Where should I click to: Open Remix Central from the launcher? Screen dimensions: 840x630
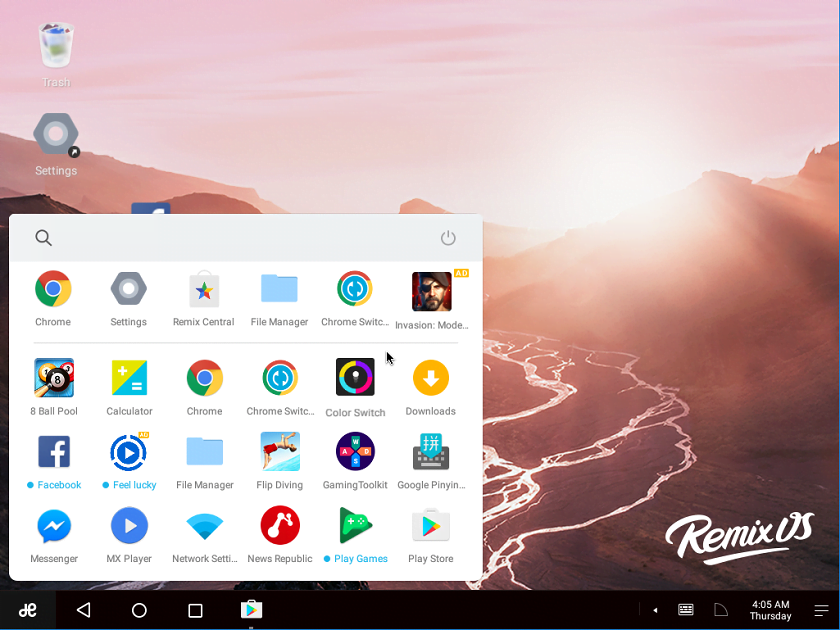[204, 290]
